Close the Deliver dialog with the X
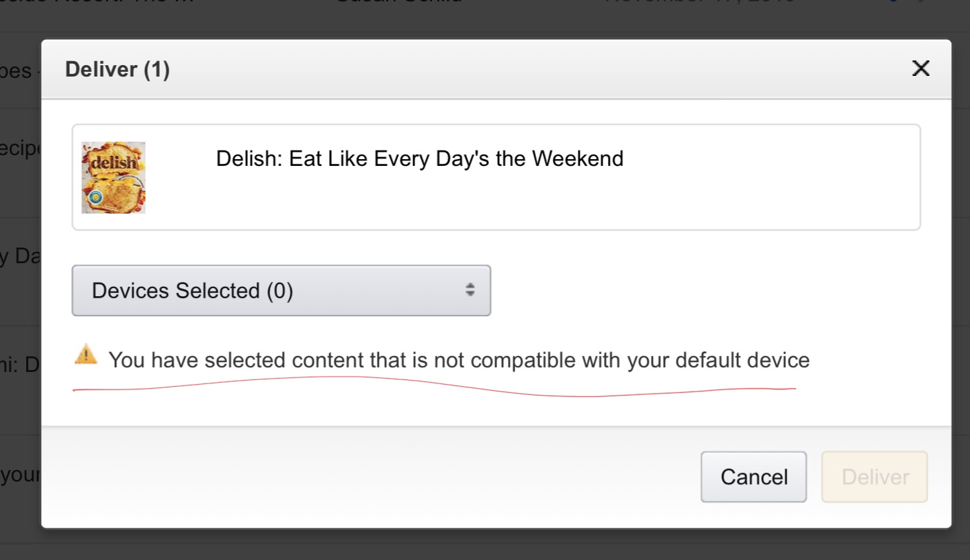Image resolution: width=970 pixels, height=560 pixels. tap(920, 68)
